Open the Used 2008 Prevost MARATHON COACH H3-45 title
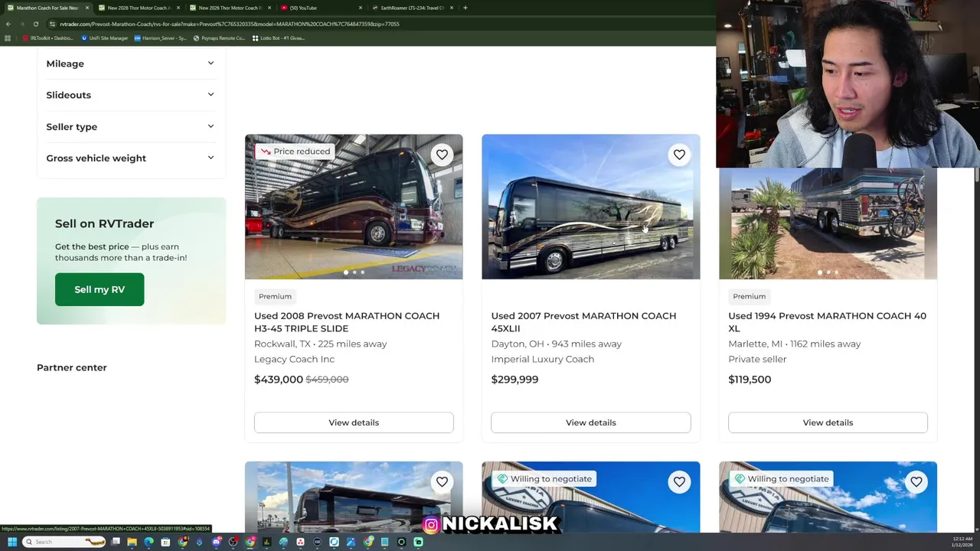 pyautogui.click(x=347, y=322)
